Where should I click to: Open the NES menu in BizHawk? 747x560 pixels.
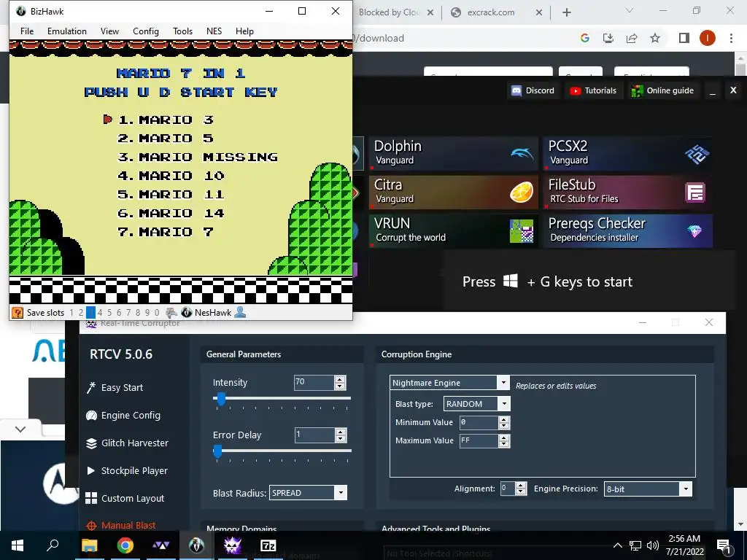214,31
